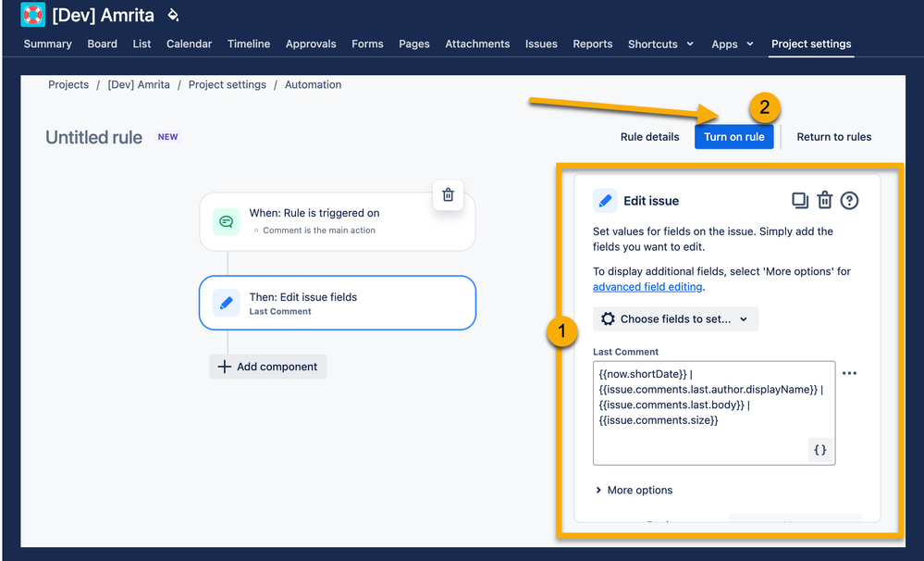Open the Approvals tab
Image resolution: width=924 pixels, height=561 pixels.
(311, 44)
